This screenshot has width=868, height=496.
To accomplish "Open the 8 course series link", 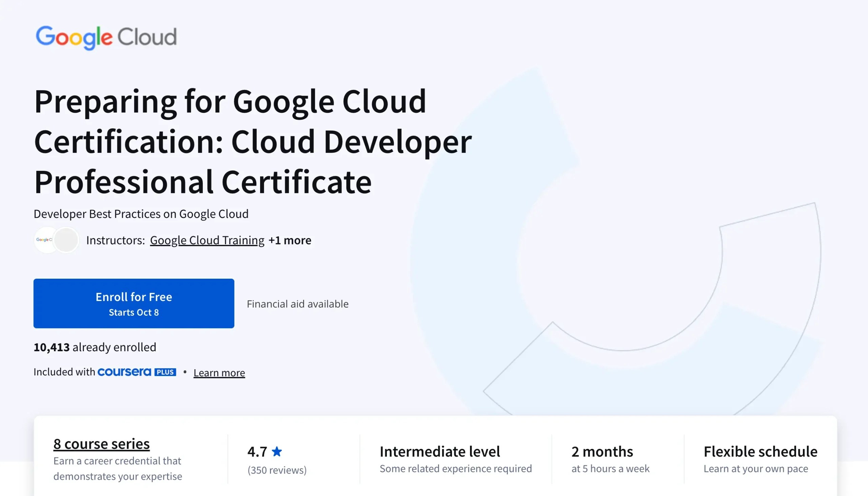I will (x=101, y=444).
